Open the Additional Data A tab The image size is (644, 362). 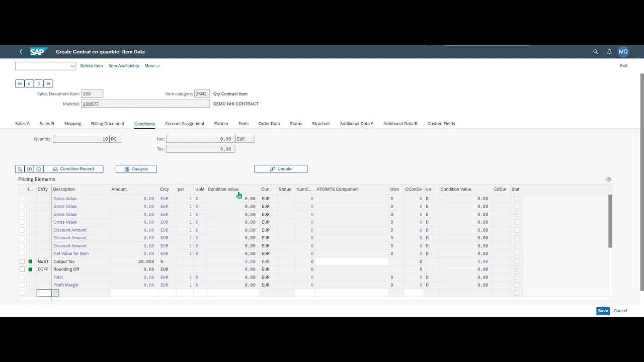coord(357,124)
